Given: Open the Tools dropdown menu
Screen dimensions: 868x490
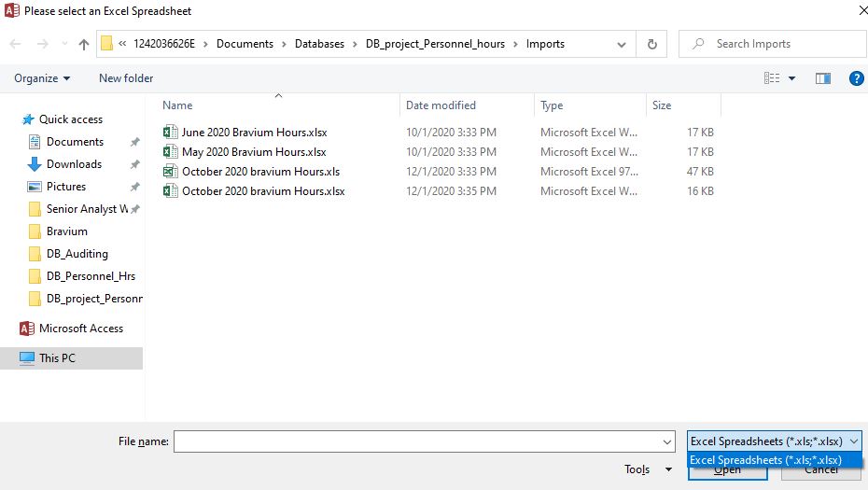Looking at the screenshot, I should (x=648, y=469).
